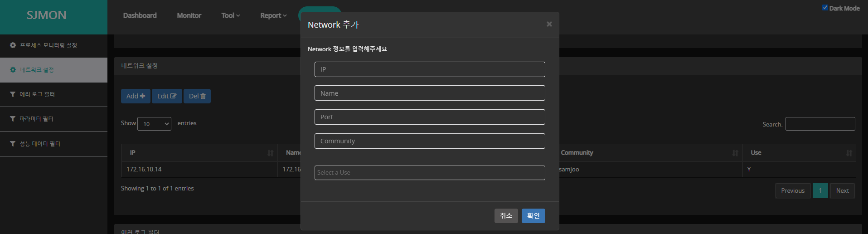Image resolution: width=868 pixels, height=234 pixels.
Task: Open the Report menu
Action: 273,15
